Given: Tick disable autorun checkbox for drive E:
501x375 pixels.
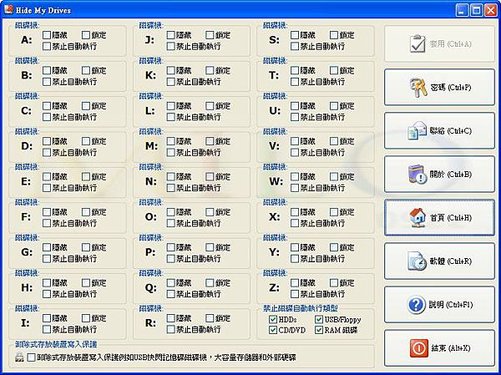Looking at the screenshot, I should [47, 188].
